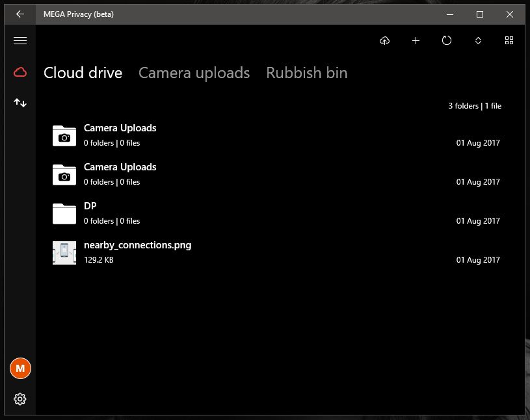Click the plus icon to add folder
The height and width of the screenshot is (420, 530).
click(x=416, y=41)
